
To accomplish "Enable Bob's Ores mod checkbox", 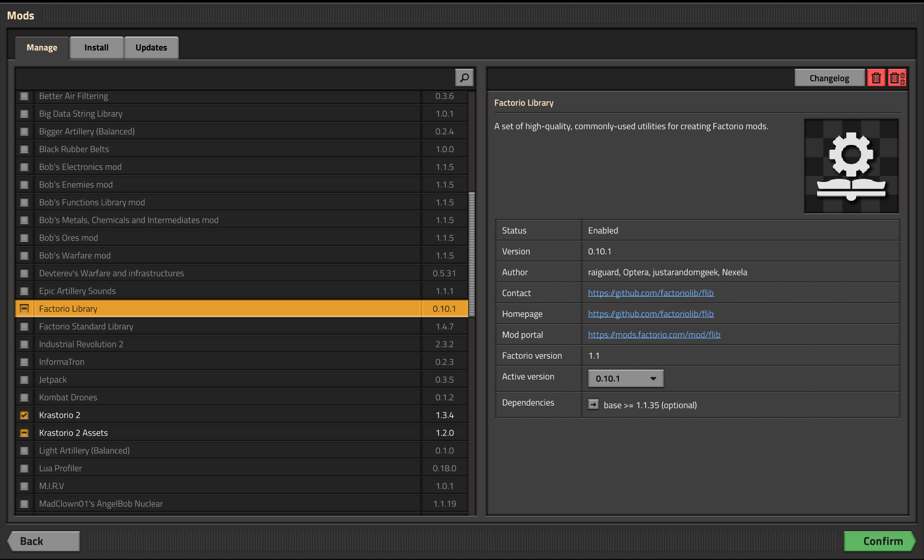I will point(24,238).
